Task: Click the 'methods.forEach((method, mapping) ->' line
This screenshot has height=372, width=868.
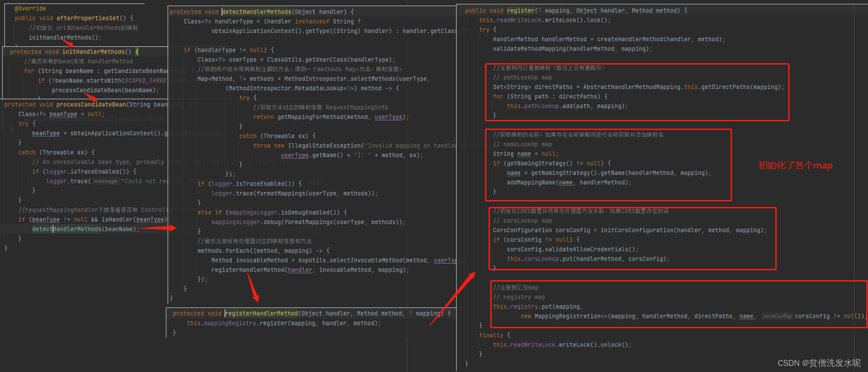Action: click(263, 251)
